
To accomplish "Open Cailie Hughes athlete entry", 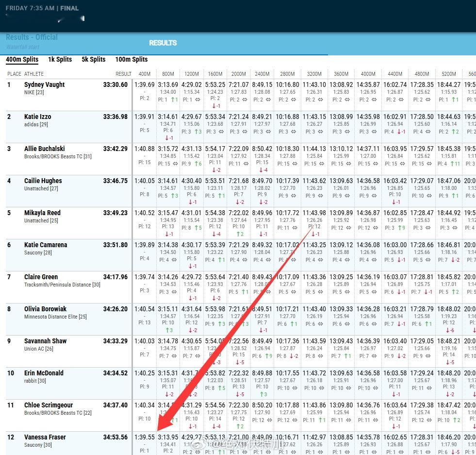I will click(x=43, y=181).
